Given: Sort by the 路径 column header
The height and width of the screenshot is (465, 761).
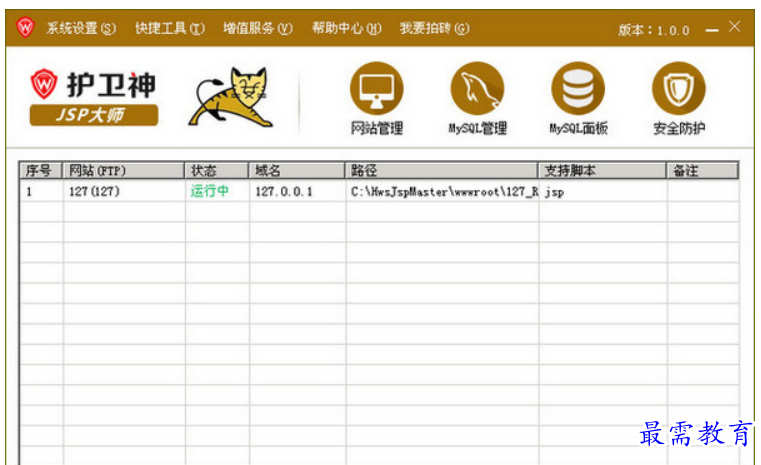Looking at the screenshot, I should click(x=441, y=170).
